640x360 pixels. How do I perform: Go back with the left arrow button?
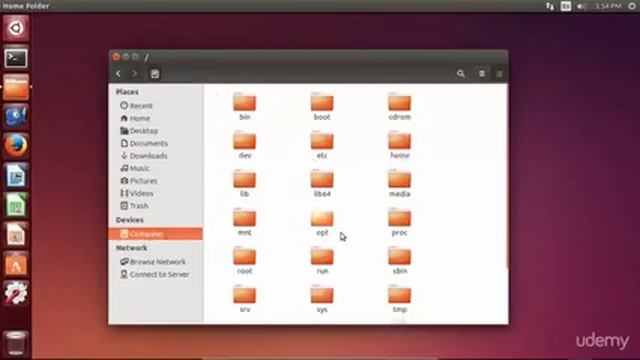118,74
